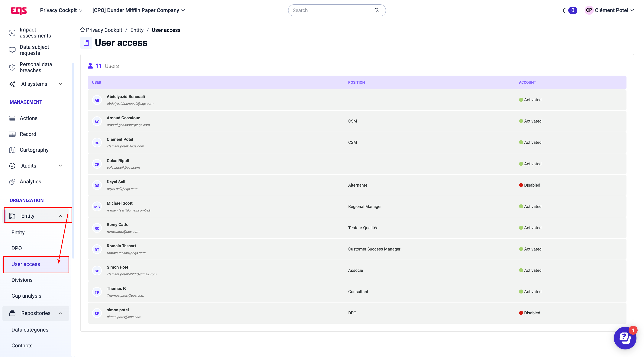
Task: Click the AG avatar for Arnaud Goasdoue
Action: click(97, 122)
